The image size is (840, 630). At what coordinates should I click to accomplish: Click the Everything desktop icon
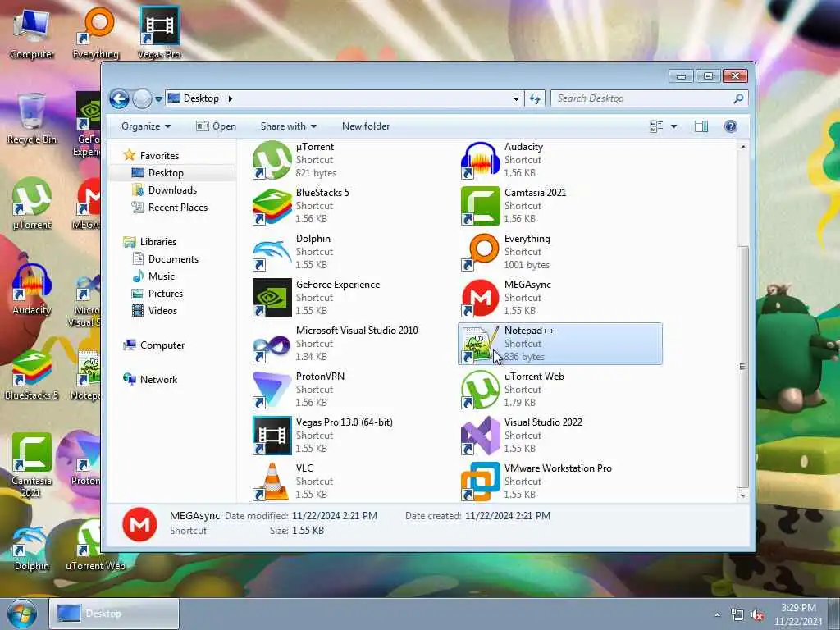[96, 34]
